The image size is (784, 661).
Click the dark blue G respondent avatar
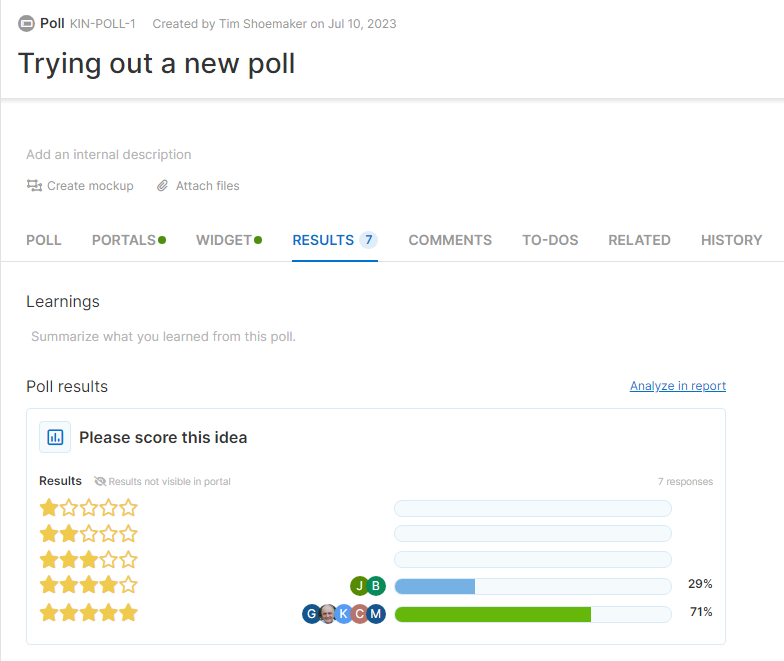coord(311,614)
